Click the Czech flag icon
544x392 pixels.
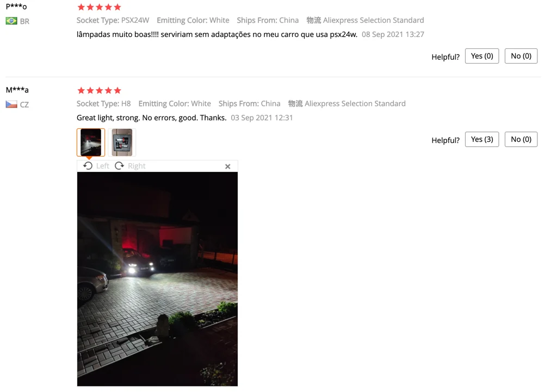[x=11, y=104]
